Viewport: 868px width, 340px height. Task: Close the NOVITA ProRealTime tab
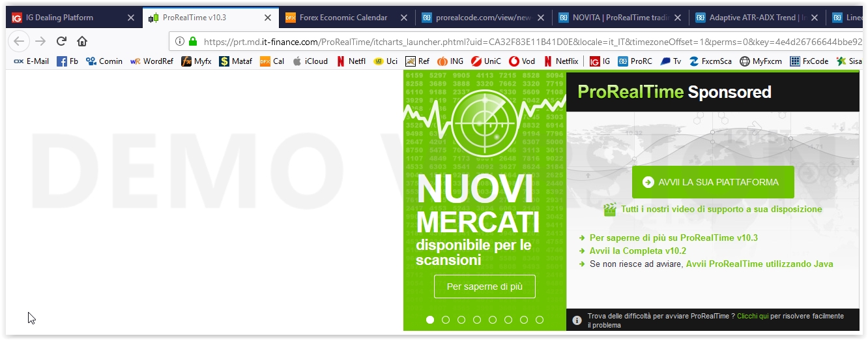(677, 18)
